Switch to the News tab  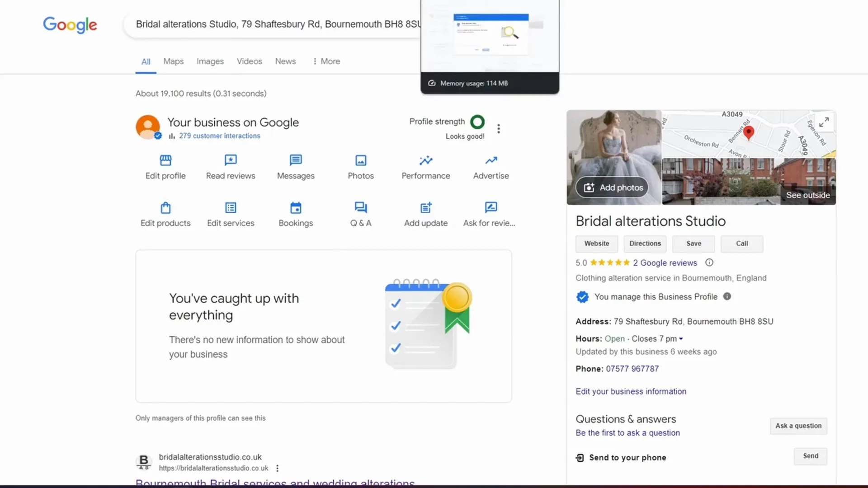coord(286,61)
